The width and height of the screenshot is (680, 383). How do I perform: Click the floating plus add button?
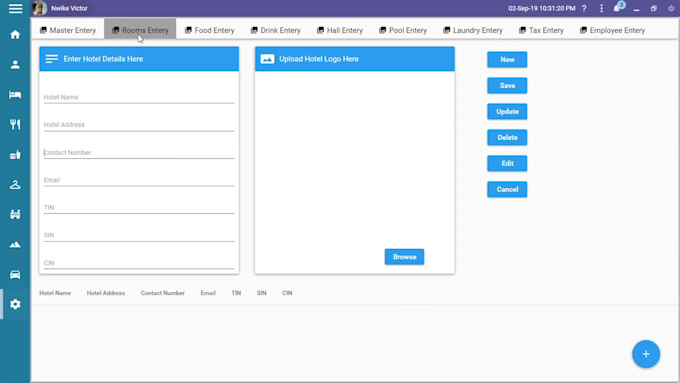coord(646,354)
